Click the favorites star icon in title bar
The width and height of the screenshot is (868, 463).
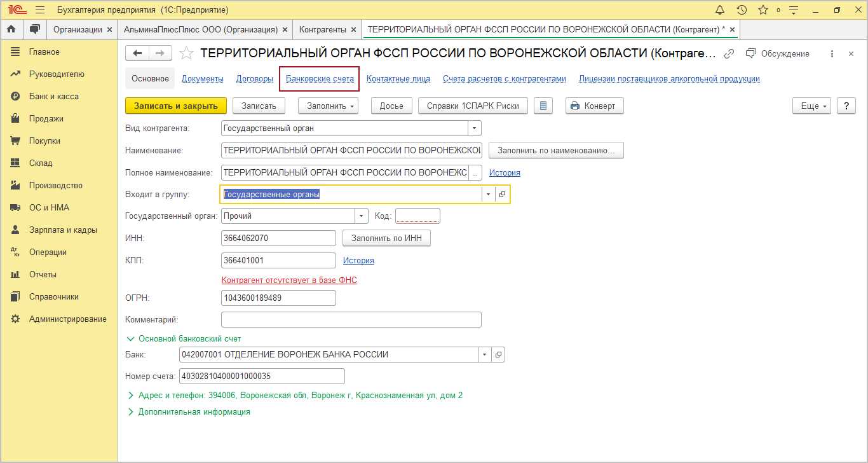763,10
